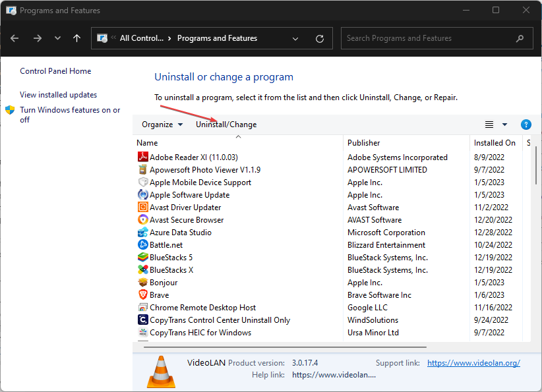Select the Ursa Minor Ltd cell

point(373,333)
